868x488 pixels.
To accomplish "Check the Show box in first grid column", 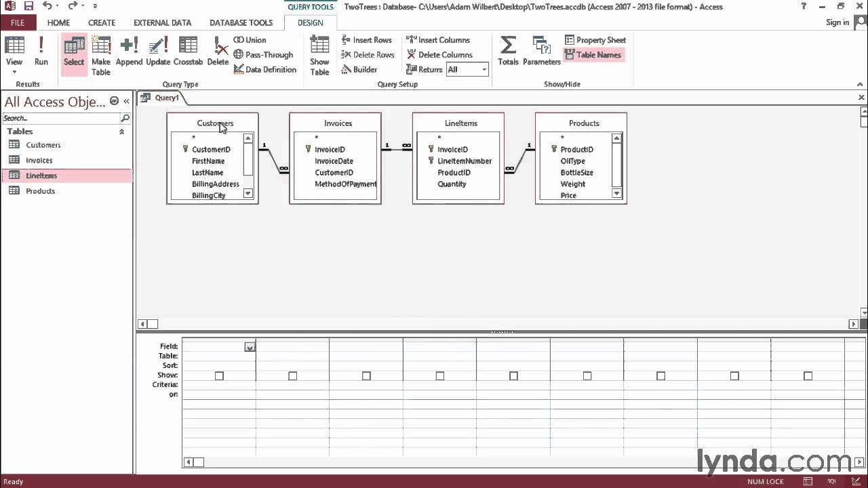I will click(x=219, y=375).
